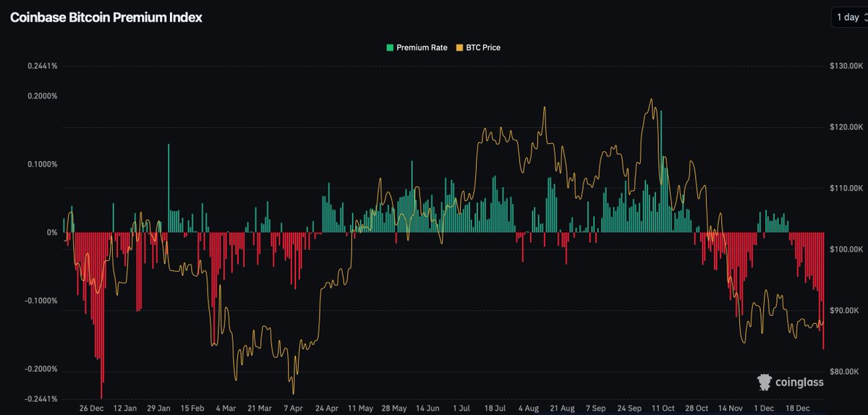Screen dimensions: 868x415
Task: Click the 0% left axis label
Action: point(52,233)
